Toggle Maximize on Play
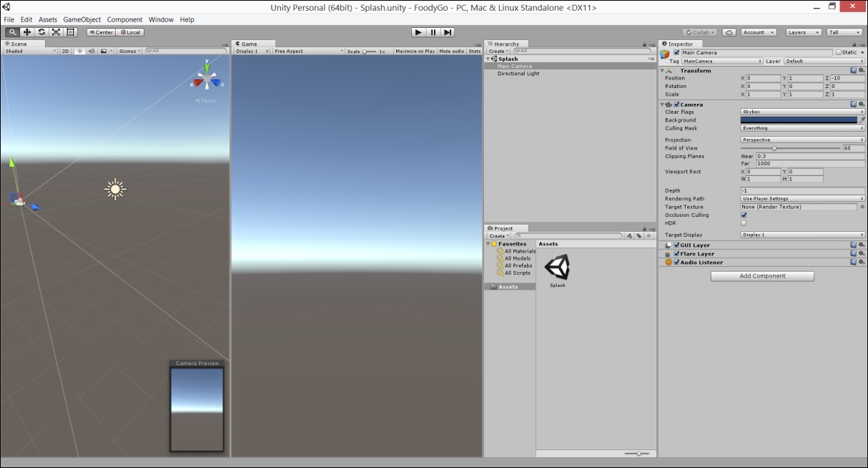This screenshot has height=468, width=868. pos(415,51)
